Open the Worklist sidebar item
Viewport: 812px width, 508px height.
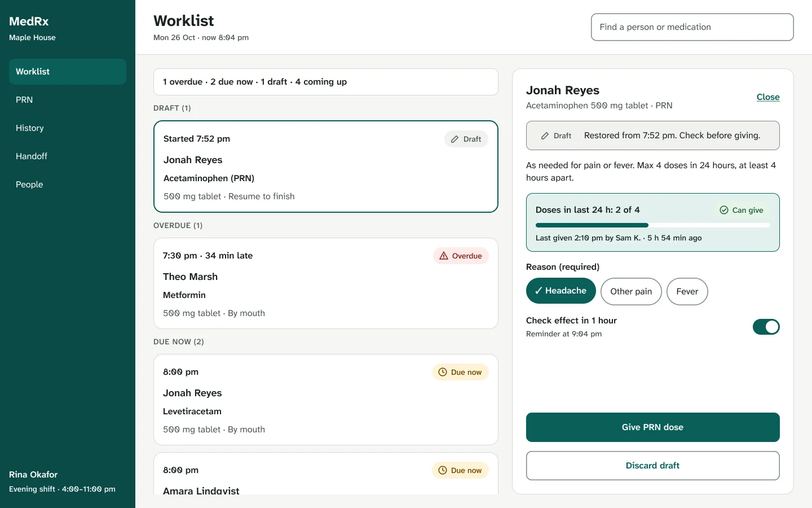[68, 72]
